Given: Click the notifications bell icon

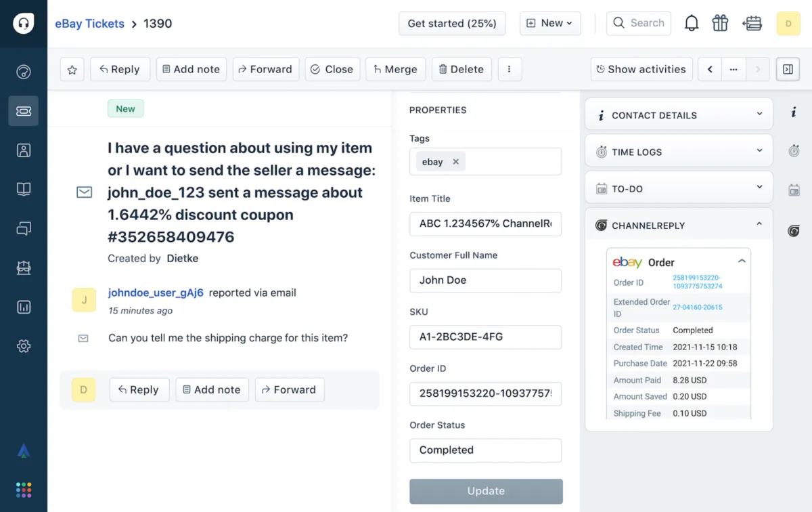Looking at the screenshot, I should 691,23.
